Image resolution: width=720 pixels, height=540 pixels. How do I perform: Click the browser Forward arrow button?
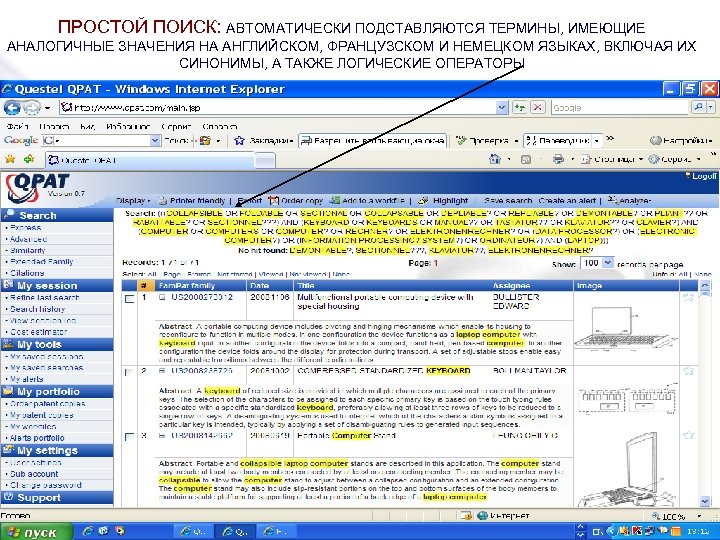31,108
